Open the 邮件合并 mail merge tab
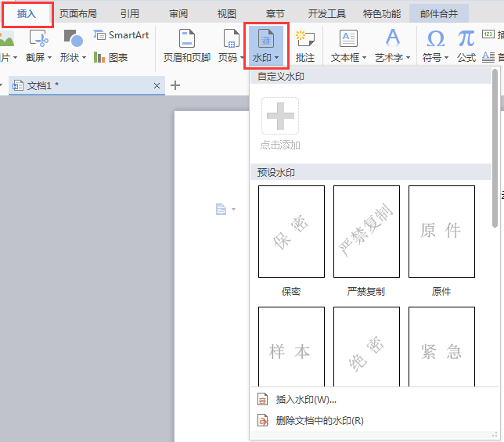The height and width of the screenshot is (442, 504). (440, 13)
